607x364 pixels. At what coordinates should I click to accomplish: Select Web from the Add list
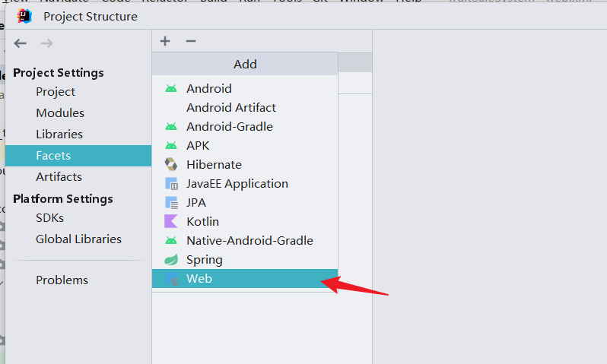pyautogui.click(x=199, y=279)
